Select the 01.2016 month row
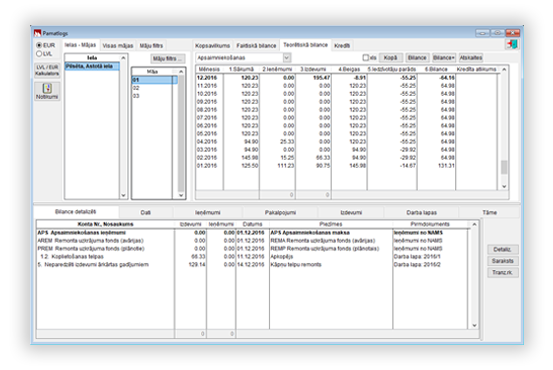The image size is (553, 370). [x=347, y=165]
